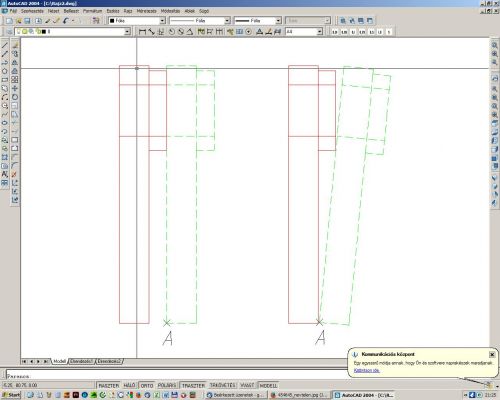Screen dimensions: 500x400
Task: Select the Arc tool in the draw toolbar
Action: coord(5,97)
